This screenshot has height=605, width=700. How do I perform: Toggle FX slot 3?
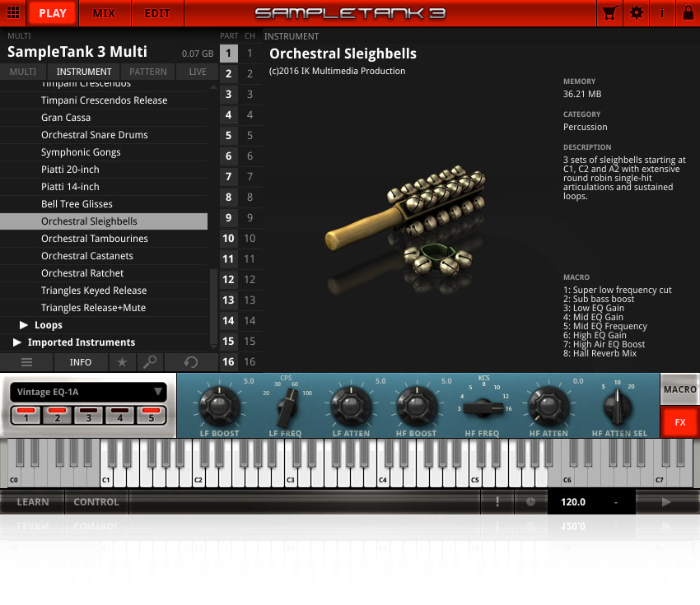tap(88, 415)
